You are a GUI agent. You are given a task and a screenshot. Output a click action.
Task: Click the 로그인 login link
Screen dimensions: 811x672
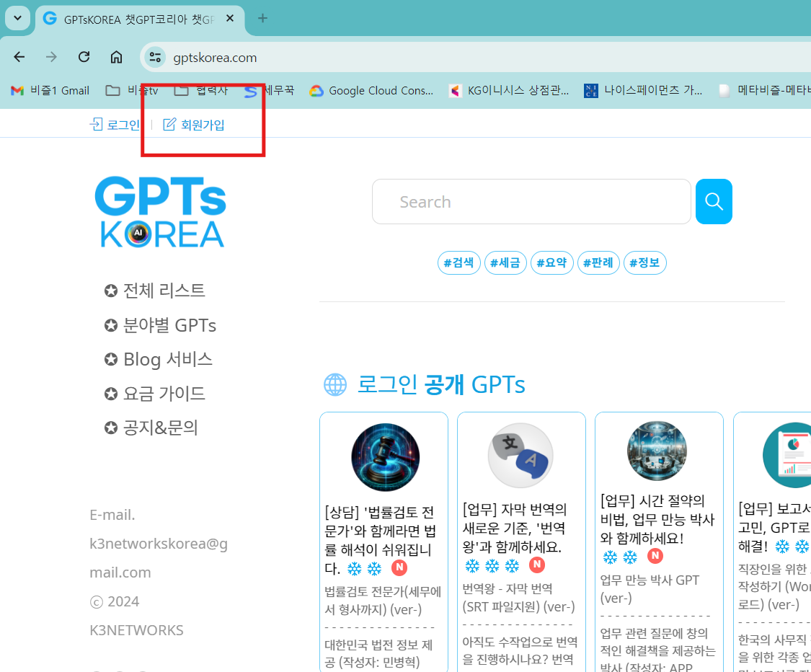115,124
